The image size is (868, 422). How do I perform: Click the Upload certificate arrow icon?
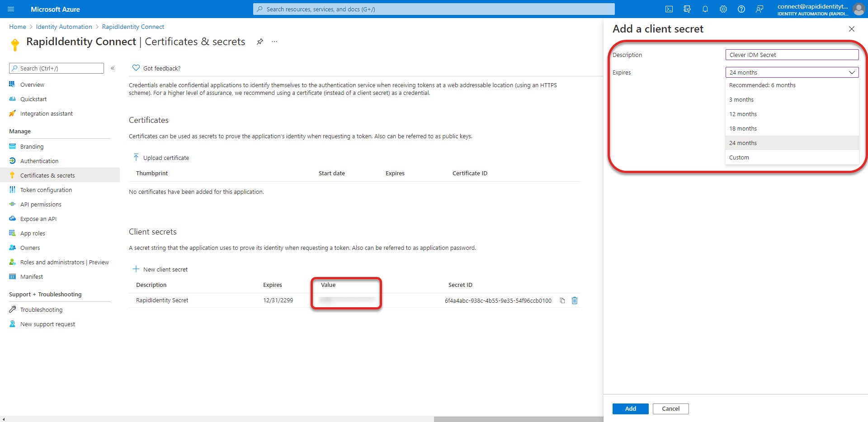136,157
